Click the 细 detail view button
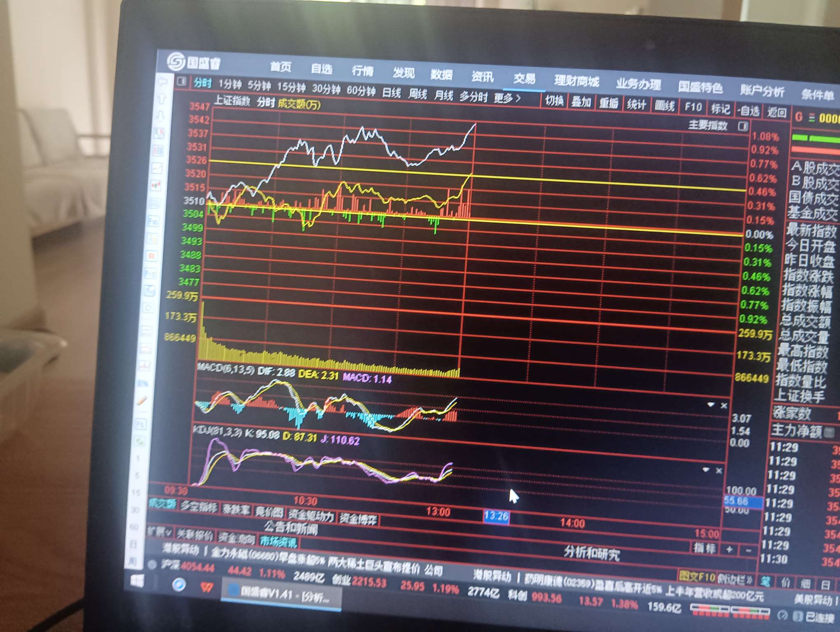The width and height of the screenshot is (840, 632). pyautogui.click(x=806, y=583)
